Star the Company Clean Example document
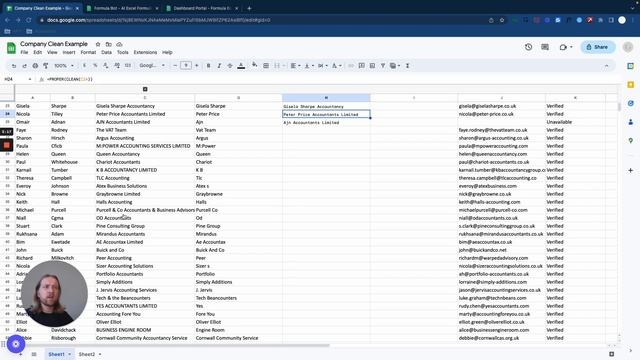 pyautogui.click(x=98, y=44)
